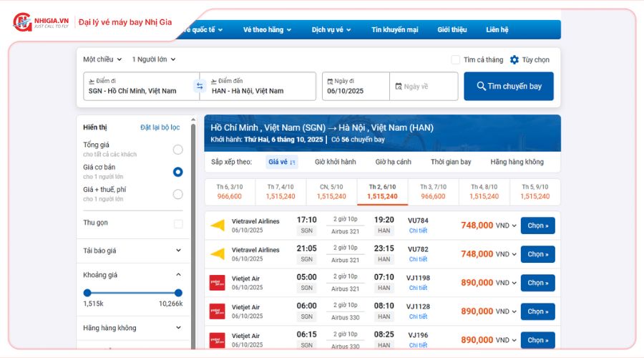The image size is (644, 358).
Task: Choose the 17:10 Vietravel flight VU784
Action: (537, 226)
